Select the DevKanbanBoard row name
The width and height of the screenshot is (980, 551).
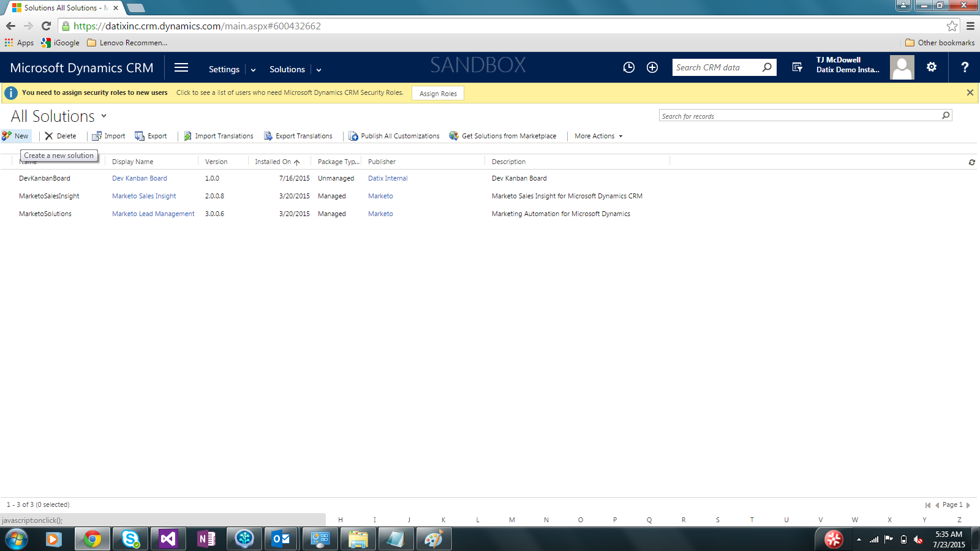[45, 178]
